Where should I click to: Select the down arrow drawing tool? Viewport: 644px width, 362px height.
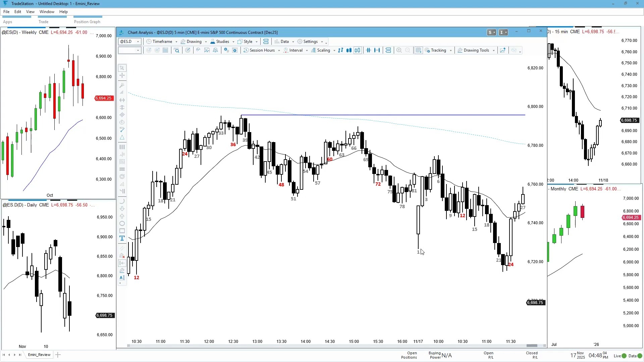point(122,208)
